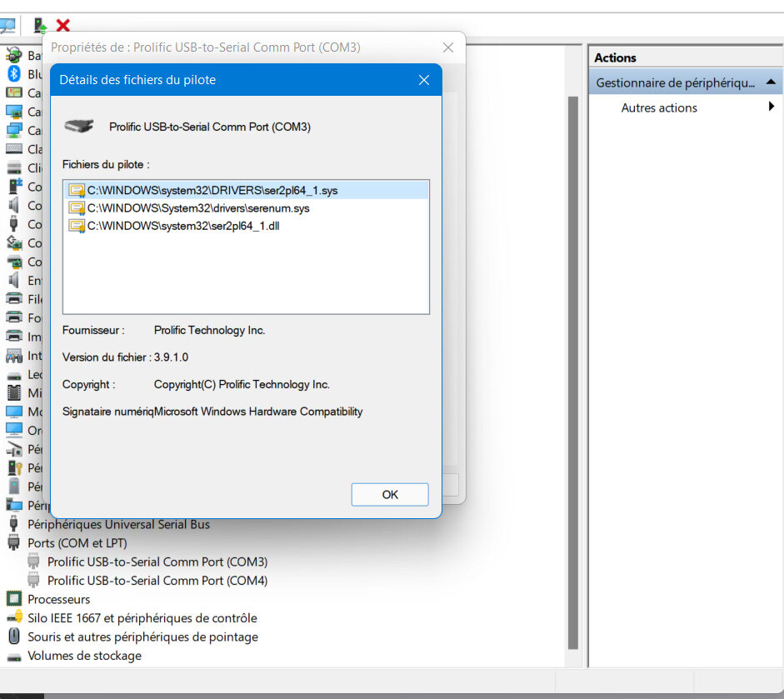The height and width of the screenshot is (699, 784).
Task: Click the Fichiers du pilote label
Action: tap(106, 164)
